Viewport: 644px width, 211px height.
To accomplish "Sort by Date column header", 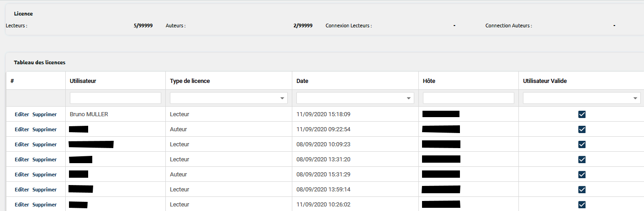I will (302, 81).
